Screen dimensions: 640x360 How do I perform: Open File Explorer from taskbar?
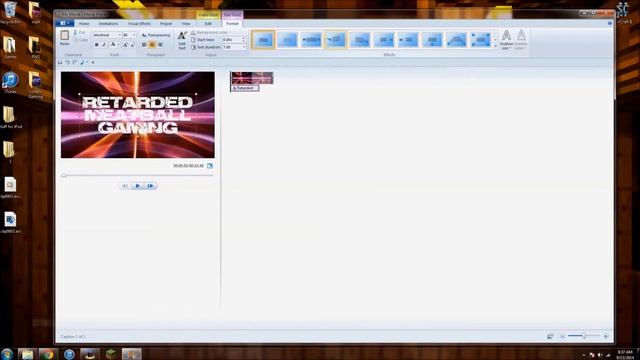pyautogui.click(x=27, y=354)
